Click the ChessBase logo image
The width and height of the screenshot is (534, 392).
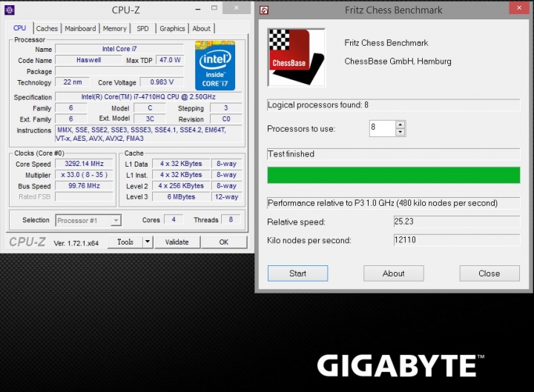click(296, 57)
